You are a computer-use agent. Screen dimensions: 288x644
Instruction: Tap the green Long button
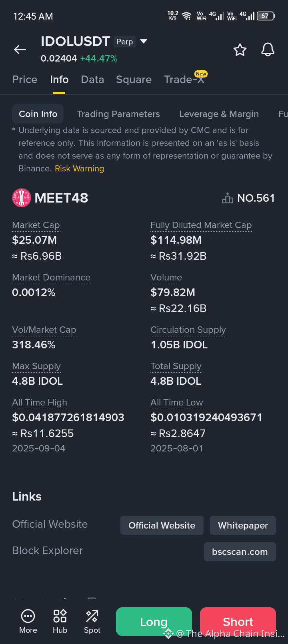[154, 622]
